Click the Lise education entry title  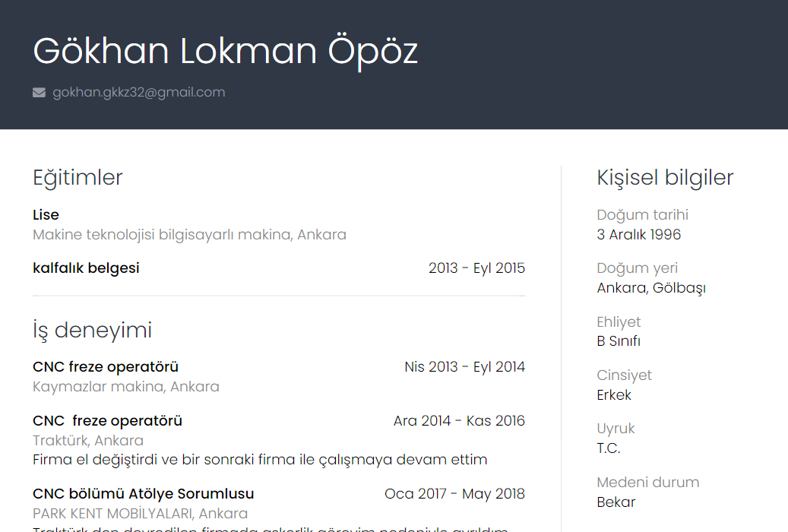coord(46,215)
